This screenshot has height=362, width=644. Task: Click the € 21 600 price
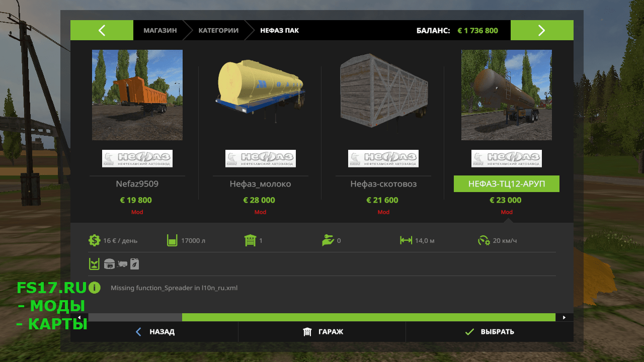[382, 200]
